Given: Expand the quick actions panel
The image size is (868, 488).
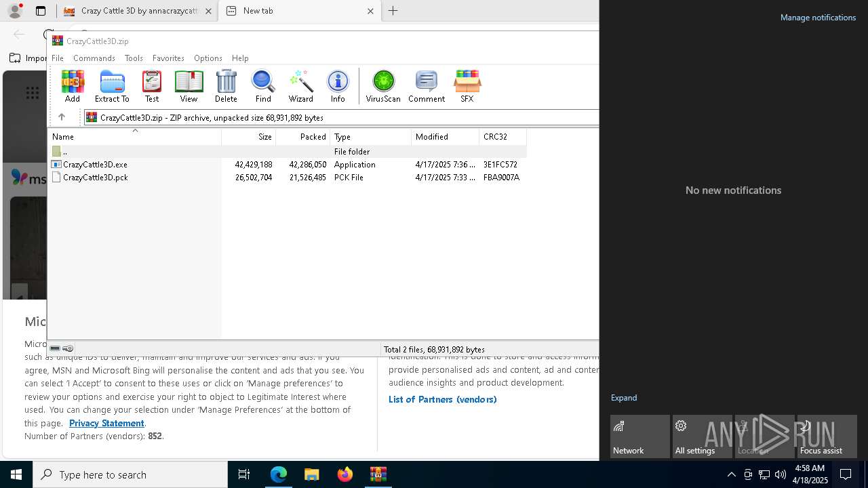Looking at the screenshot, I should point(624,398).
